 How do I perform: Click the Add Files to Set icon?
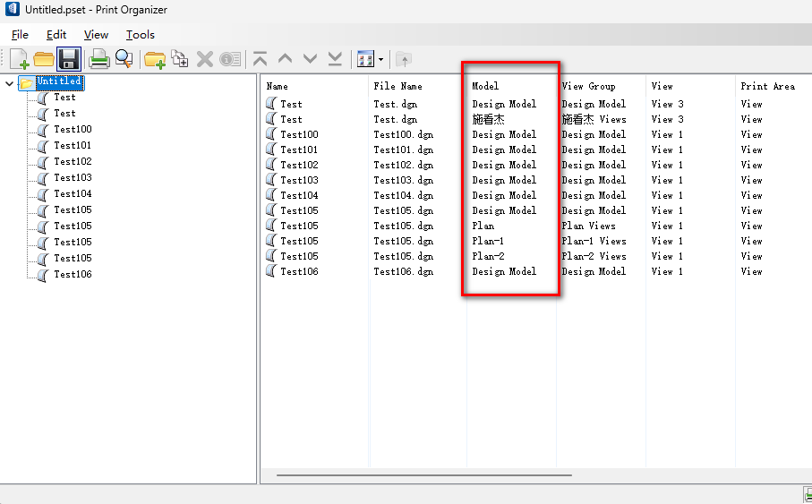pos(180,59)
